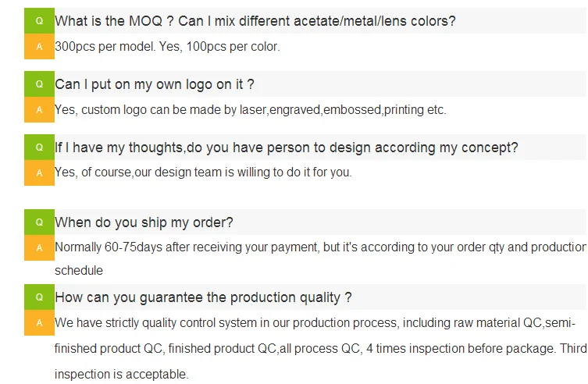The height and width of the screenshot is (384, 588).
Task: Select 'When do you ship my order?' heading
Action: tap(144, 222)
